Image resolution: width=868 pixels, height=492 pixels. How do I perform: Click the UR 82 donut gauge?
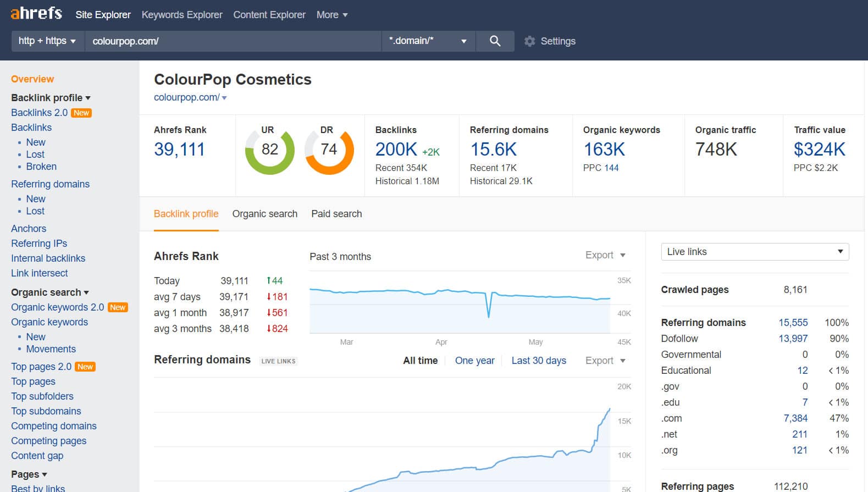tap(269, 150)
